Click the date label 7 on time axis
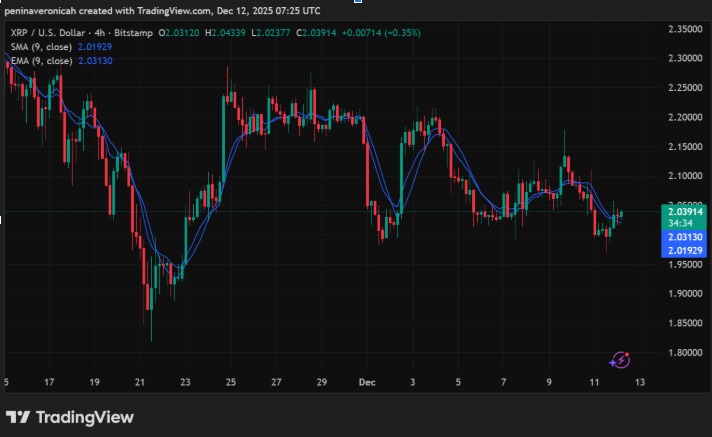This screenshot has width=712, height=437. click(x=504, y=382)
